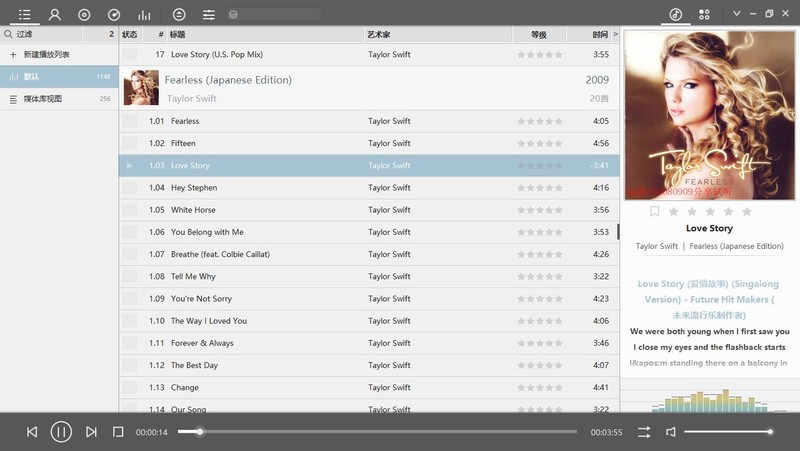
Task: Switch to the now-playing music note panel
Action: (x=676, y=14)
